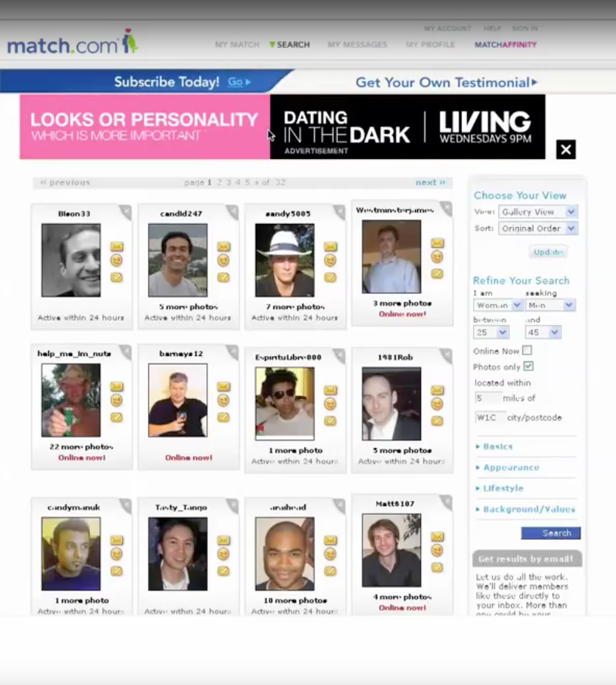This screenshot has height=685, width=616.
Task: Go to the My Profile menu item
Action: tap(430, 44)
